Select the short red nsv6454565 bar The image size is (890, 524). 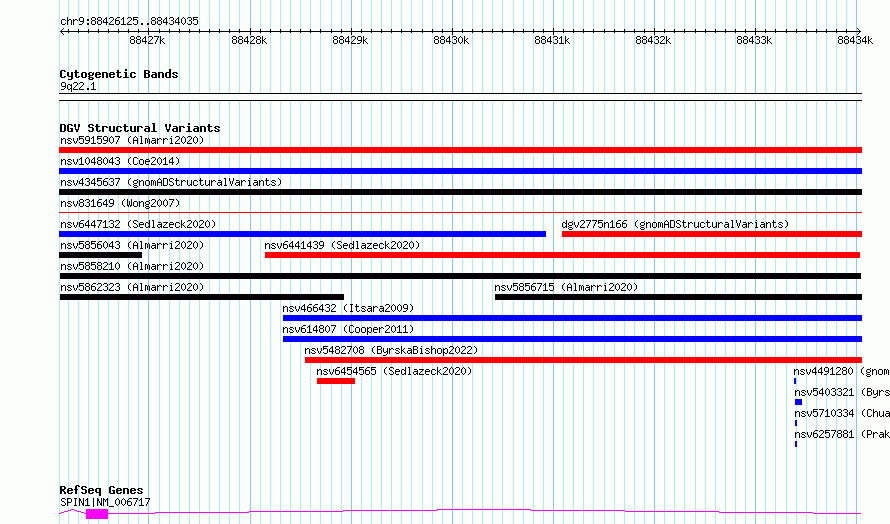[336, 381]
